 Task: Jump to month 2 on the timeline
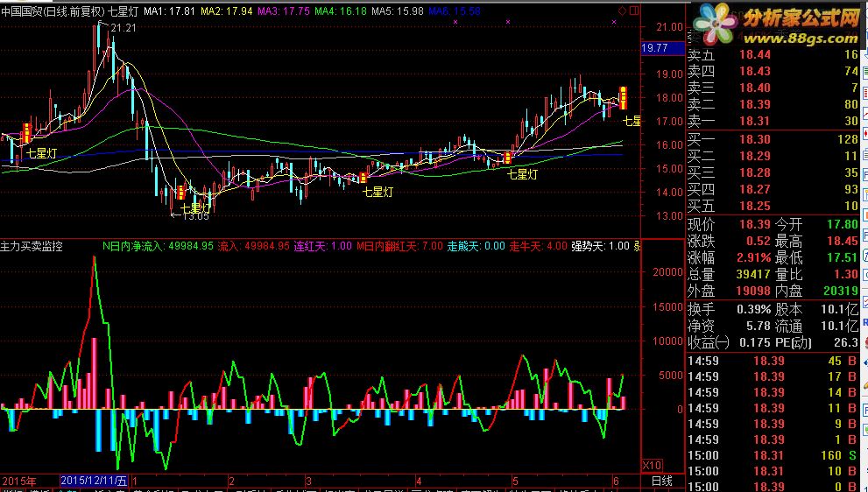pos(232,481)
